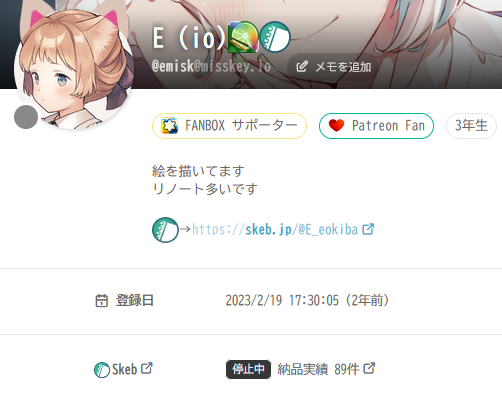Viewport: 502px width, 403px height.
Task: Open the profile avatar image
Action: pos(74,70)
